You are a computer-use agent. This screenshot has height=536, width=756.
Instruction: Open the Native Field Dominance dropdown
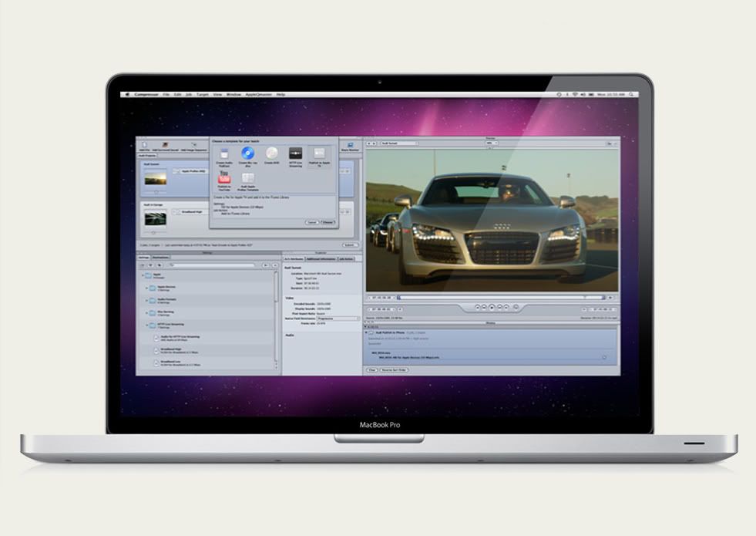click(x=338, y=319)
